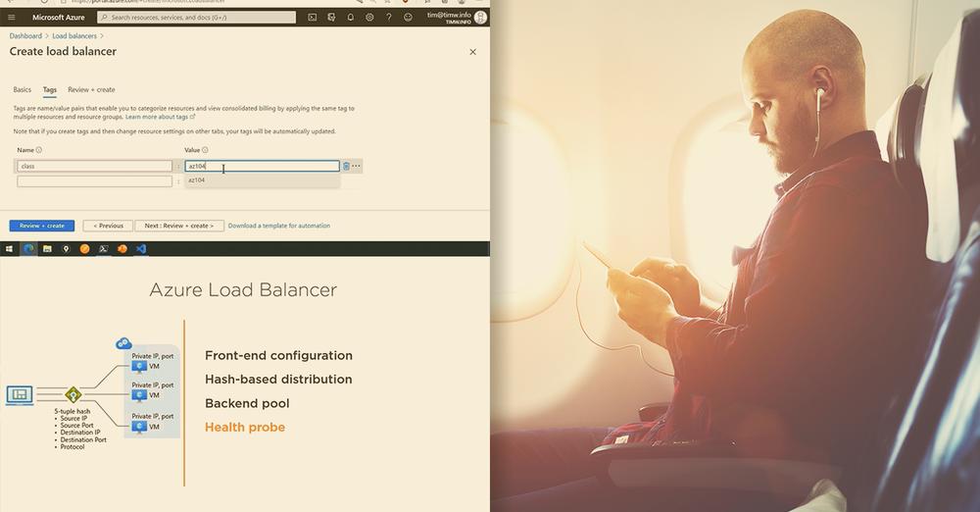Screen dimensions: 980x512
Task: Click the Name field containing class
Action: (x=94, y=166)
